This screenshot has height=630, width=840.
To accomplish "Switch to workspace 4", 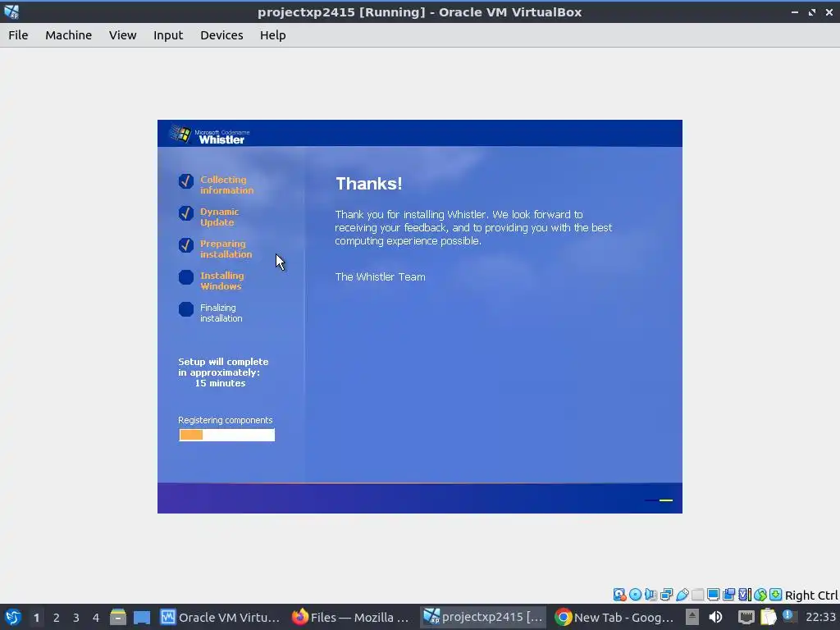I will pyautogui.click(x=96, y=618).
